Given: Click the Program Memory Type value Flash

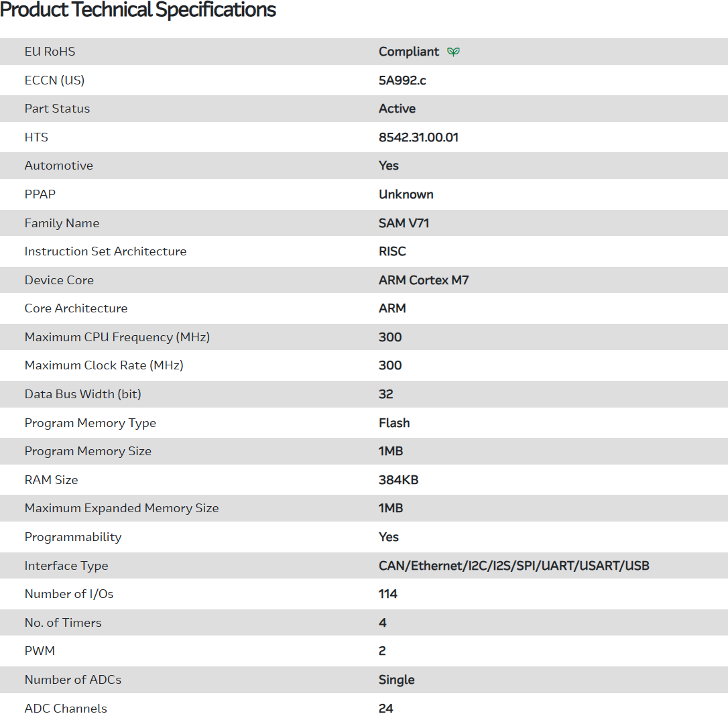Looking at the screenshot, I should click(394, 423).
